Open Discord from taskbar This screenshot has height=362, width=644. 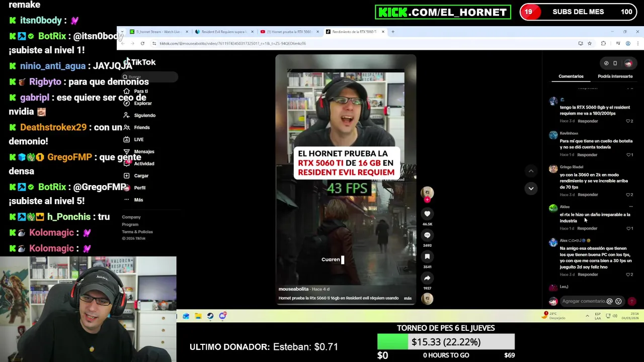coord(222,316)
